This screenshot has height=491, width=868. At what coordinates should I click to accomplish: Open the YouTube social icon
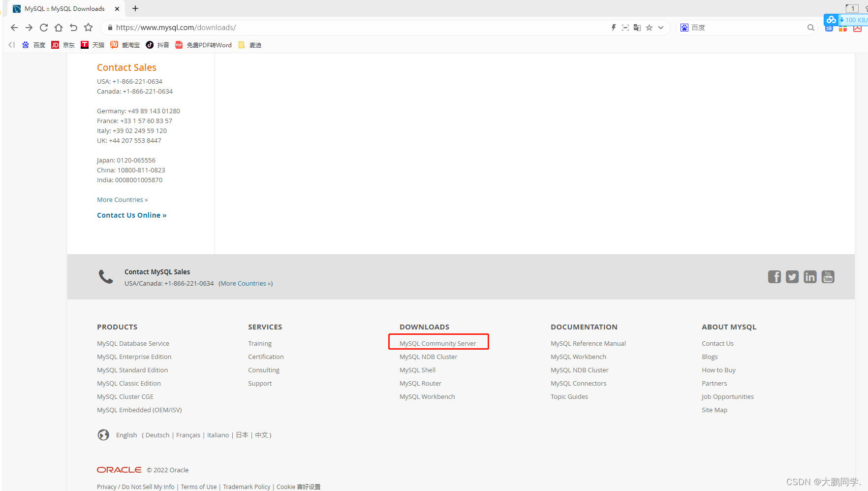(828, 277)
